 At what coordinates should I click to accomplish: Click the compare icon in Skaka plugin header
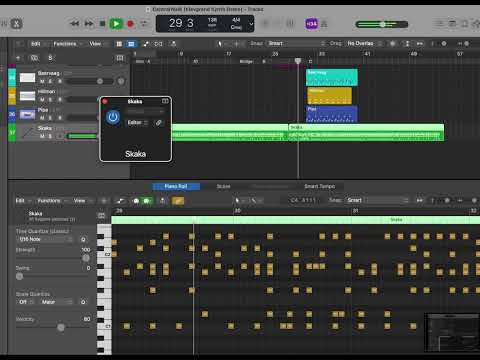coord(165,101)
